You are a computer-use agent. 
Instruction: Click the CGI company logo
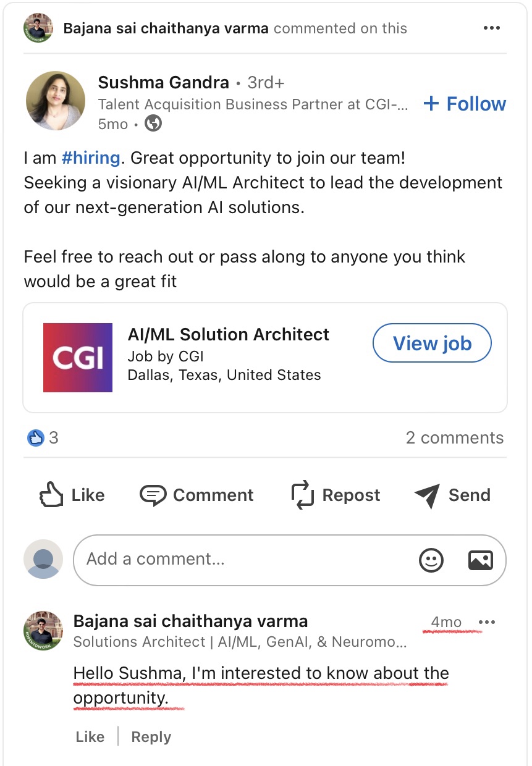78,357
